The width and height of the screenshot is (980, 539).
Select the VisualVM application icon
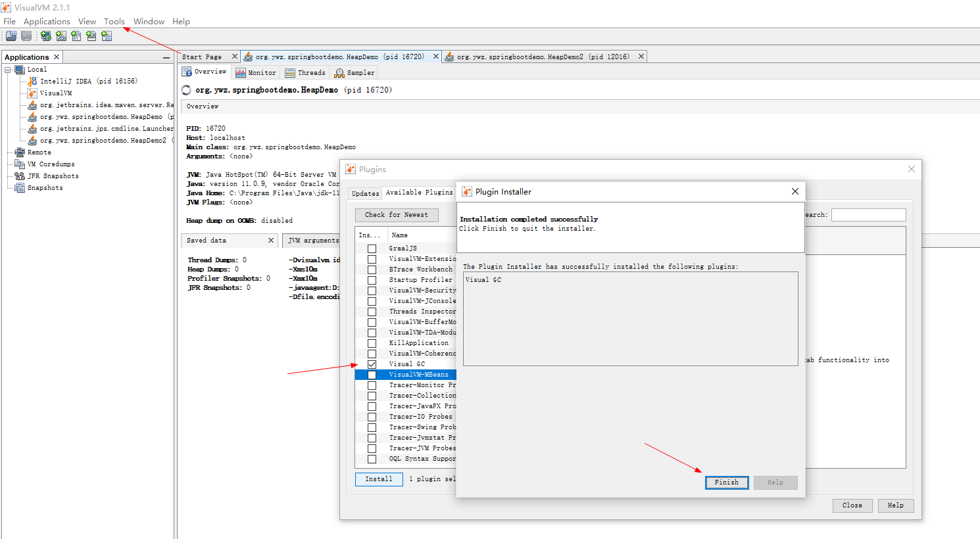click(32, 93)
